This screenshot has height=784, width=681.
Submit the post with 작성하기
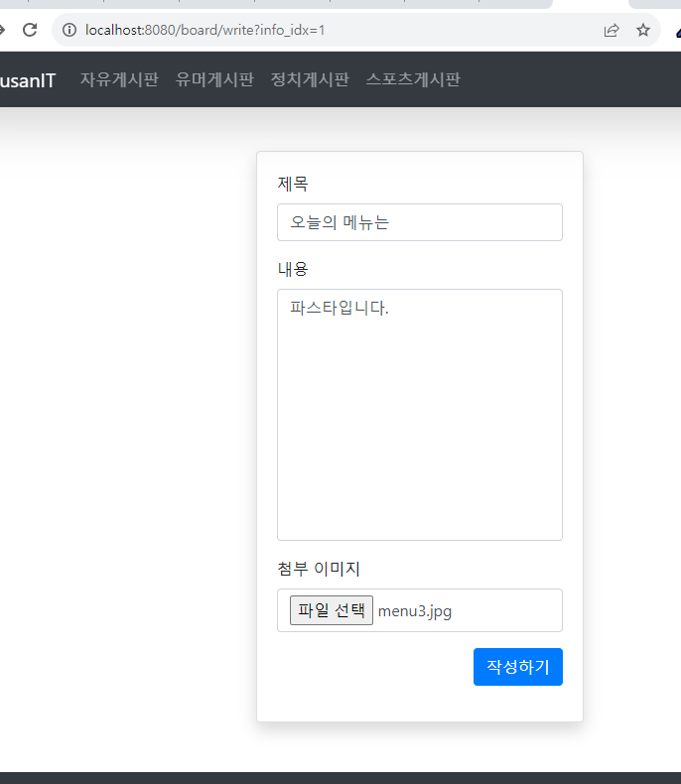(x=518, y=667)
